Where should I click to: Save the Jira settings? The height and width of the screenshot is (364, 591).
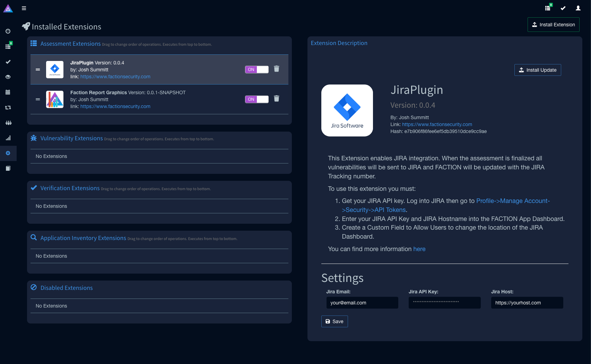[x=334, y=321]
